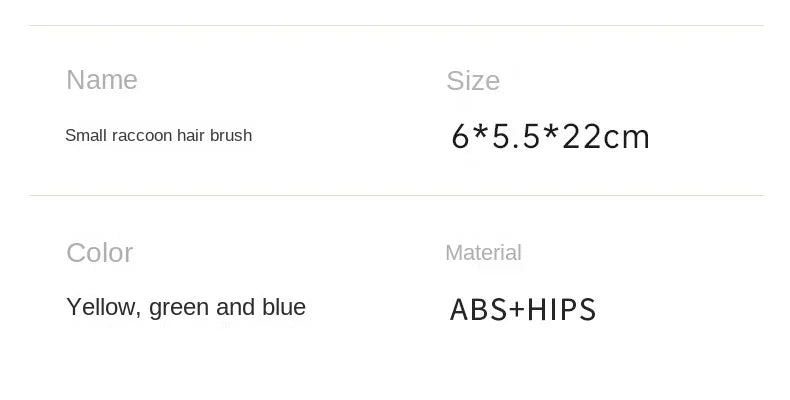This screenshot has height=400, width=790.
Task: Click the word Yellow in color list
Action: 102,307
